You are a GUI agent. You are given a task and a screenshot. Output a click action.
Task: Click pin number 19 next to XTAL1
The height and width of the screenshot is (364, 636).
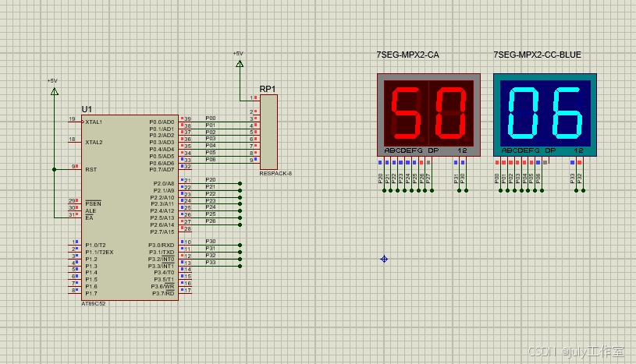[x=73, y=118]
